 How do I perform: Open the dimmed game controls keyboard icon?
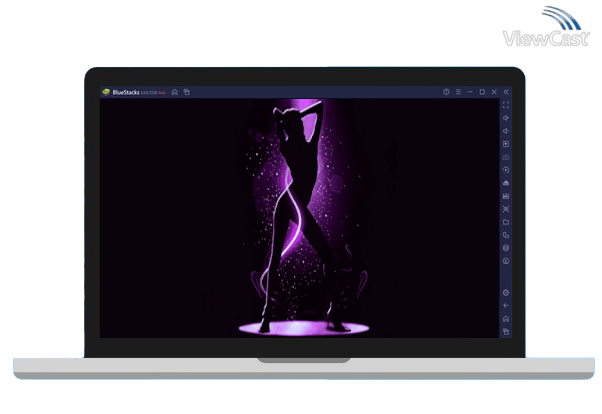click(x=506, y=157)
